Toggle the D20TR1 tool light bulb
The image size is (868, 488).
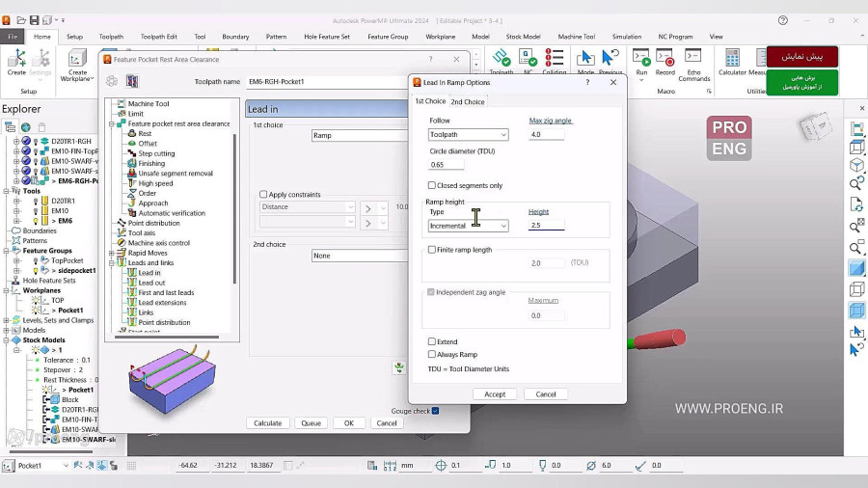(36, 201)
